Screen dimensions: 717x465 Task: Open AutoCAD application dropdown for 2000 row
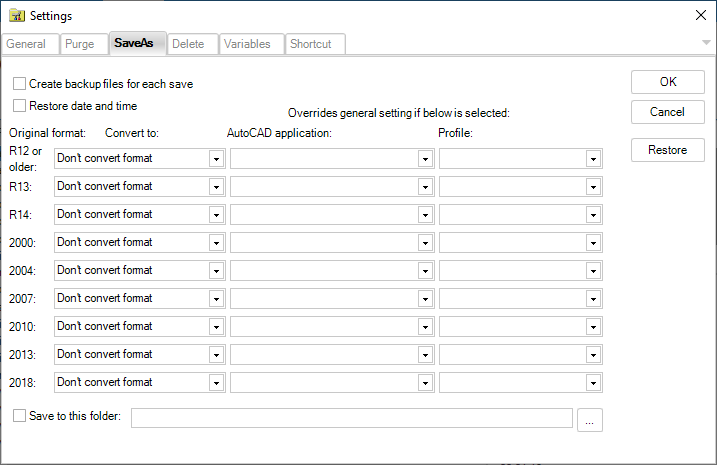coord(424,242)
